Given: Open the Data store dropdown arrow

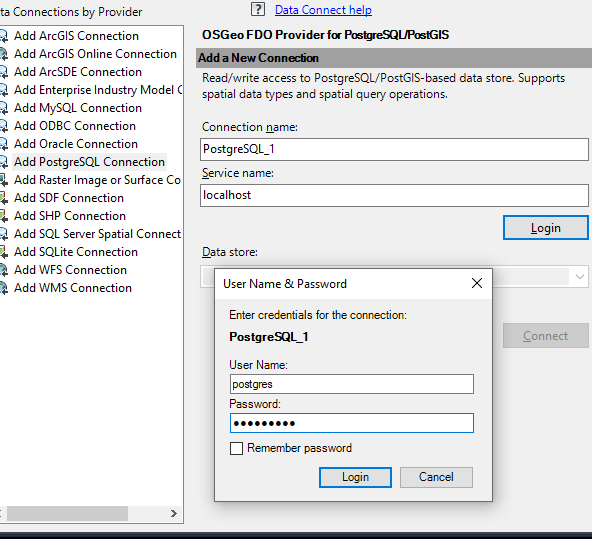Looking at the screenshot, I should coord(580,277).
